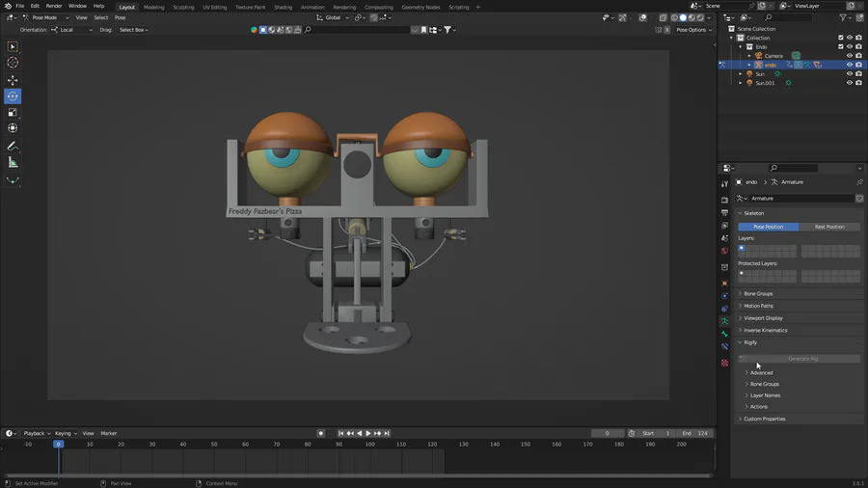
Task: Open the Pose Mode dropdown
Action: coord(43,17)
